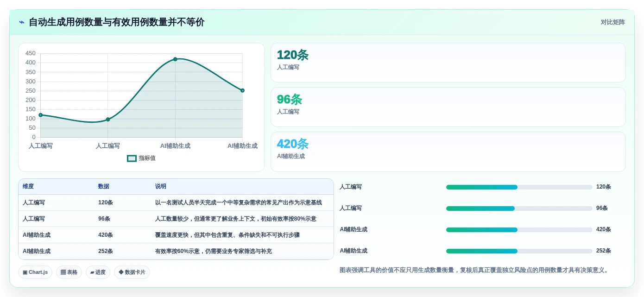
Task: Click table cell 96条 in second row
Action: click(104, 219)
